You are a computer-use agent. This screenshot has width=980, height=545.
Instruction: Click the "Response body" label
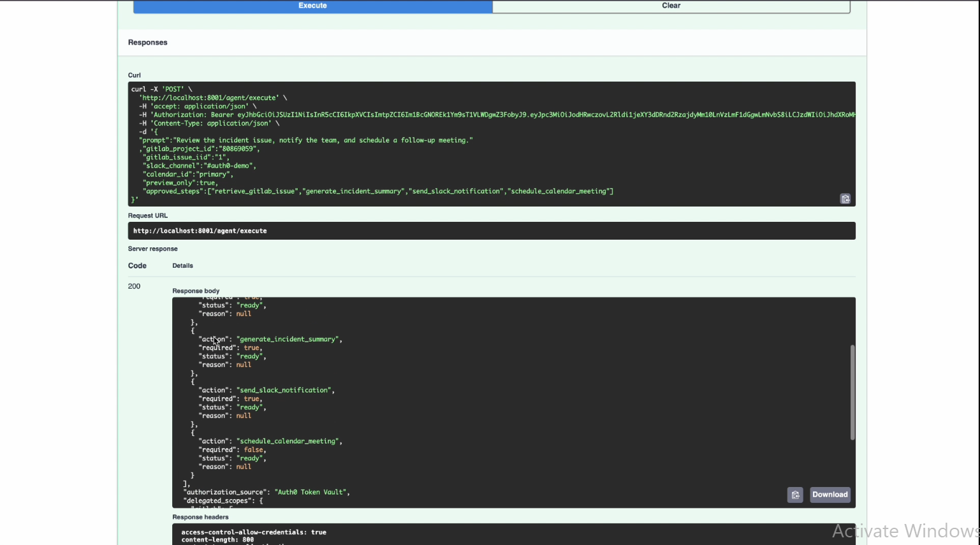point(196,291)
